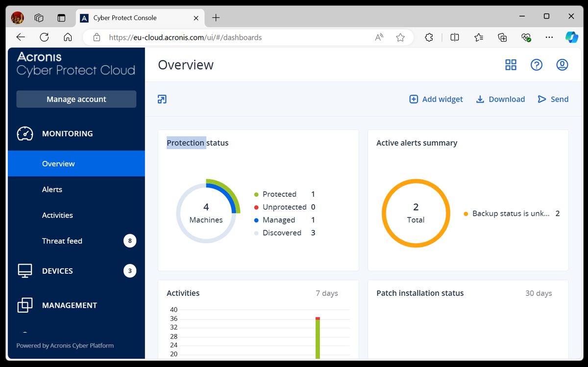The height and width of the screenshot is (367, 588).
Task: Click the dashboard pop-out icon
Action: [x=162, y=99]
